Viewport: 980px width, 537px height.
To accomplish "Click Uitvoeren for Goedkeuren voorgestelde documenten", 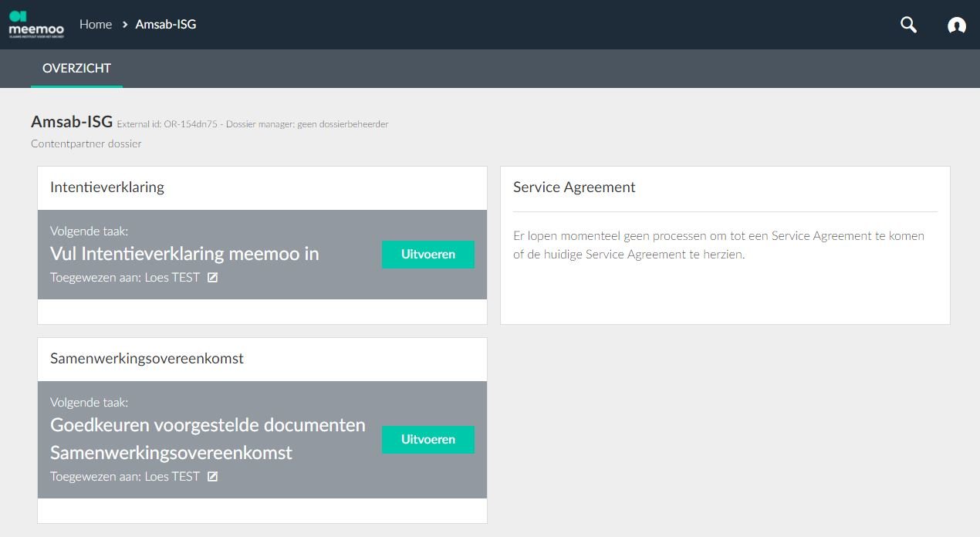I will click(x=428, y=440).
